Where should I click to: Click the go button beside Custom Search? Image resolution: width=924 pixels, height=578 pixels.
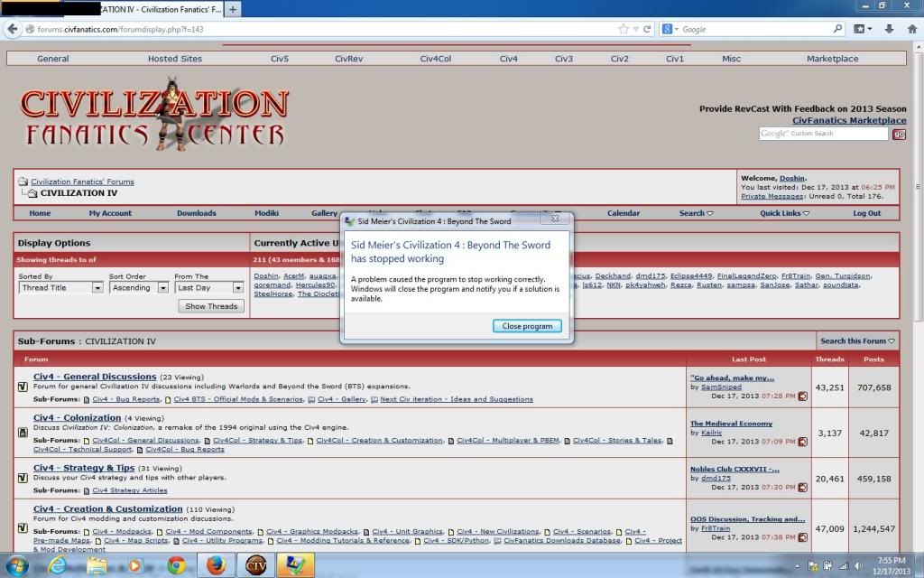click(899, 134)
